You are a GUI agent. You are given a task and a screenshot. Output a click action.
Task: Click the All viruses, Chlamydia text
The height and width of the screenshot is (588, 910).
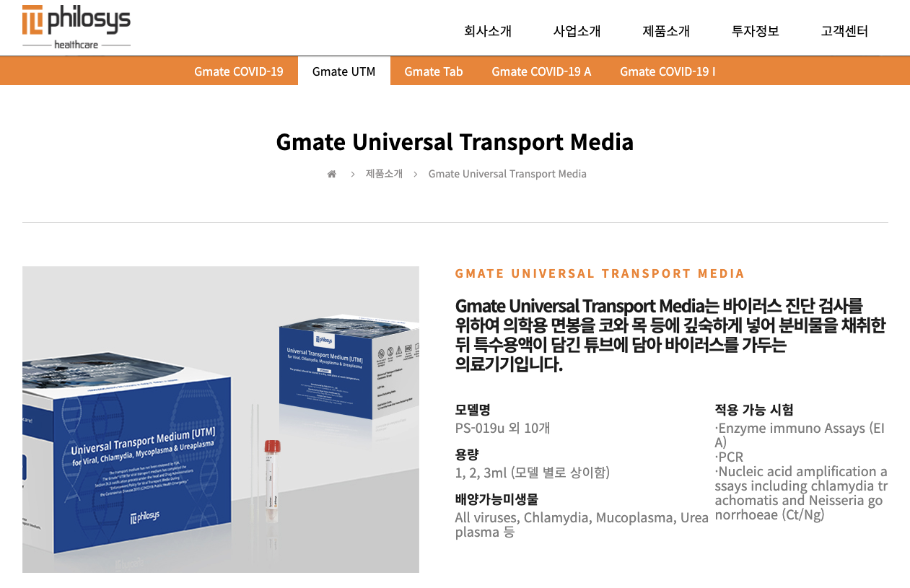582,525
